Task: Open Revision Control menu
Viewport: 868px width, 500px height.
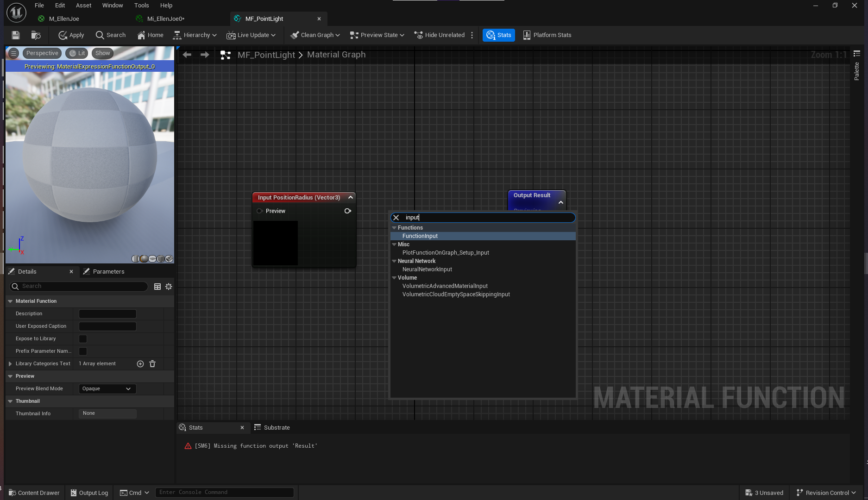Action: [x=826, y=493]
